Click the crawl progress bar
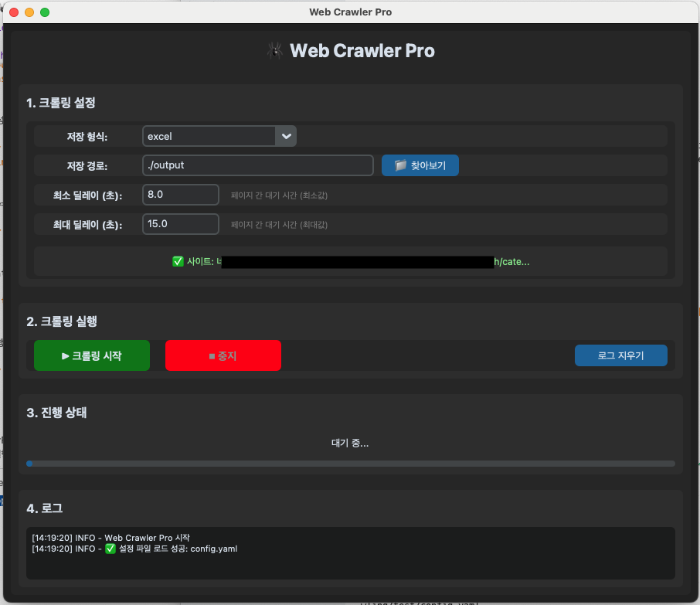 350,464
